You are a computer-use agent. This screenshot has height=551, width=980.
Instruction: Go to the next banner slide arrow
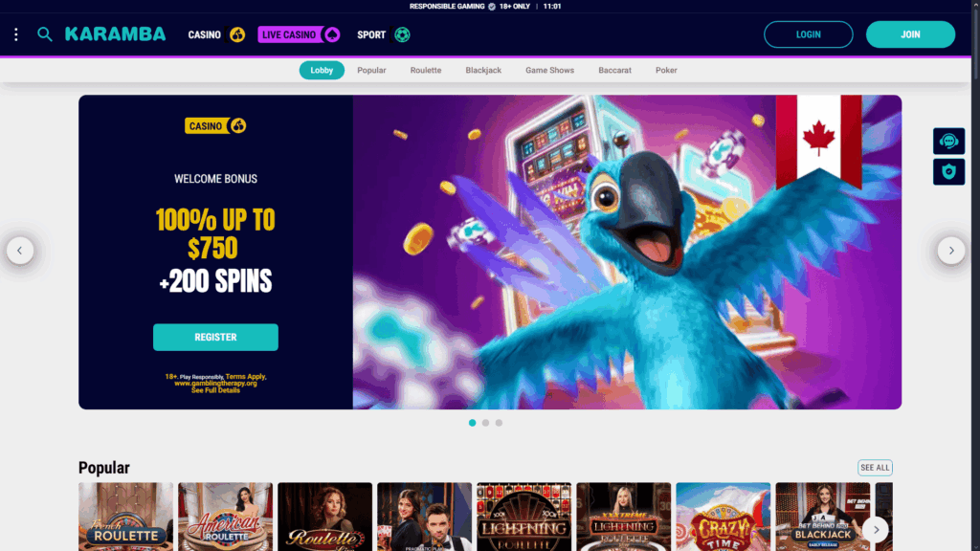tap(951, 251)
